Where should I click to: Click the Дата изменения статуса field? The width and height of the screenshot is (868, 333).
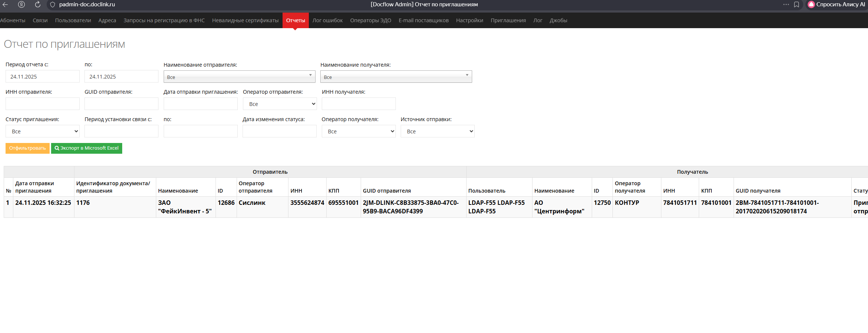[x=280, y=131]
